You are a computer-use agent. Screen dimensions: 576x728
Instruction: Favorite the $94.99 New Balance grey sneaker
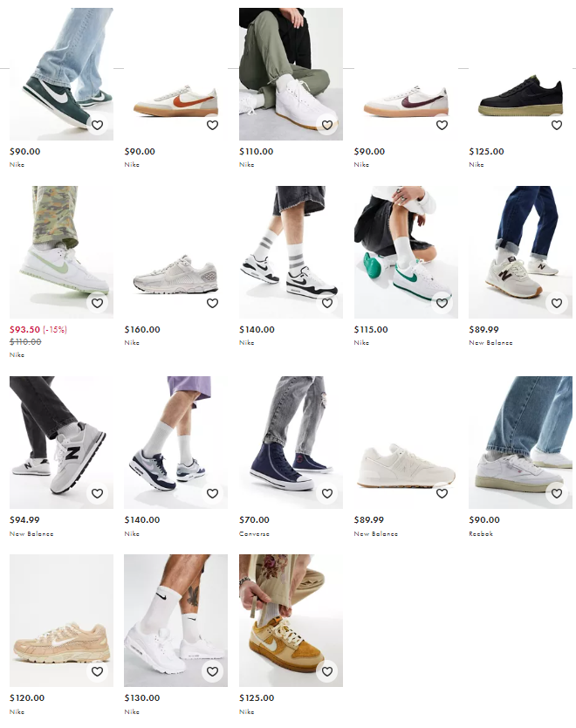[97, 493]
